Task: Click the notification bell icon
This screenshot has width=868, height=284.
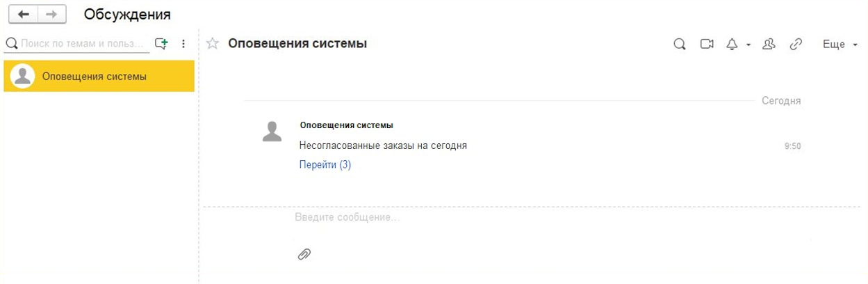Action: click(x=732, y=45)
